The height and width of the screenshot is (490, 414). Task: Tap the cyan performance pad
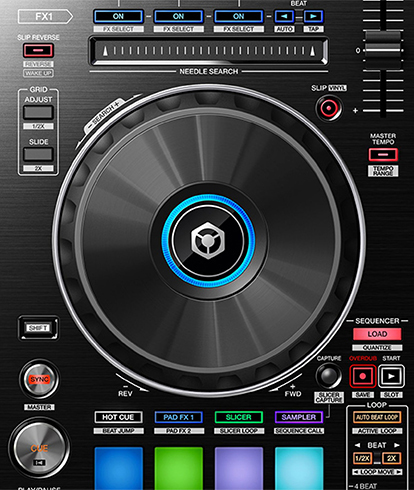pos(299,468)
